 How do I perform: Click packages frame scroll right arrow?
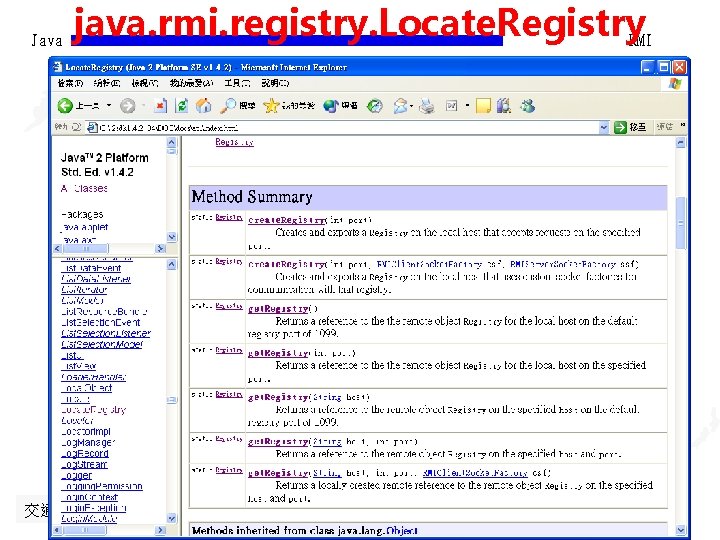click(160, 248)
